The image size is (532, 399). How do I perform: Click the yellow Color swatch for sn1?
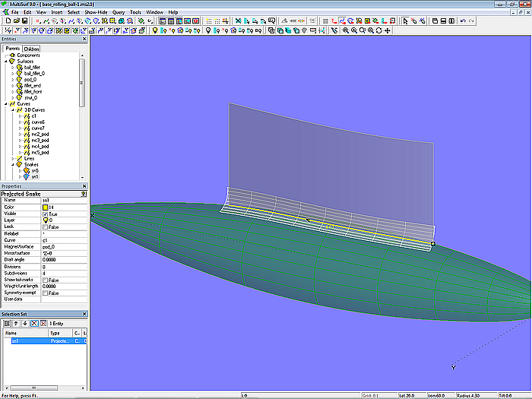pyautogui.click(x=46, y=207)
